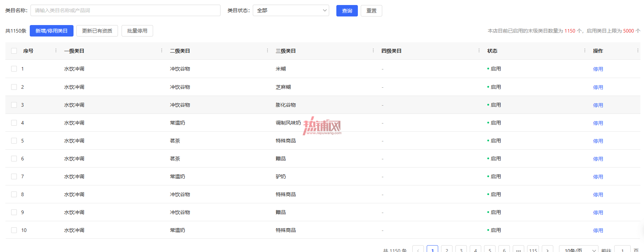Click 停用 link for row 2 芝麻糊

[598, 87]
